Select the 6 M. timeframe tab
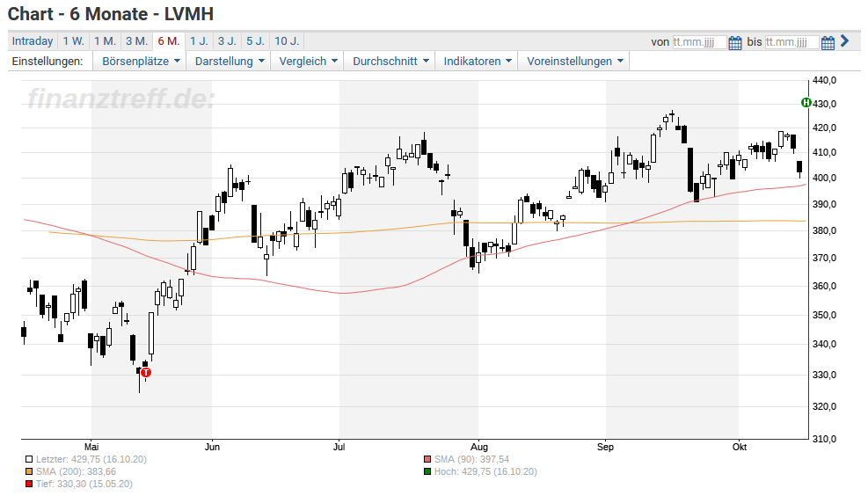Image resolution: width=868 pixels, height=496 pixels. (168, 41)
